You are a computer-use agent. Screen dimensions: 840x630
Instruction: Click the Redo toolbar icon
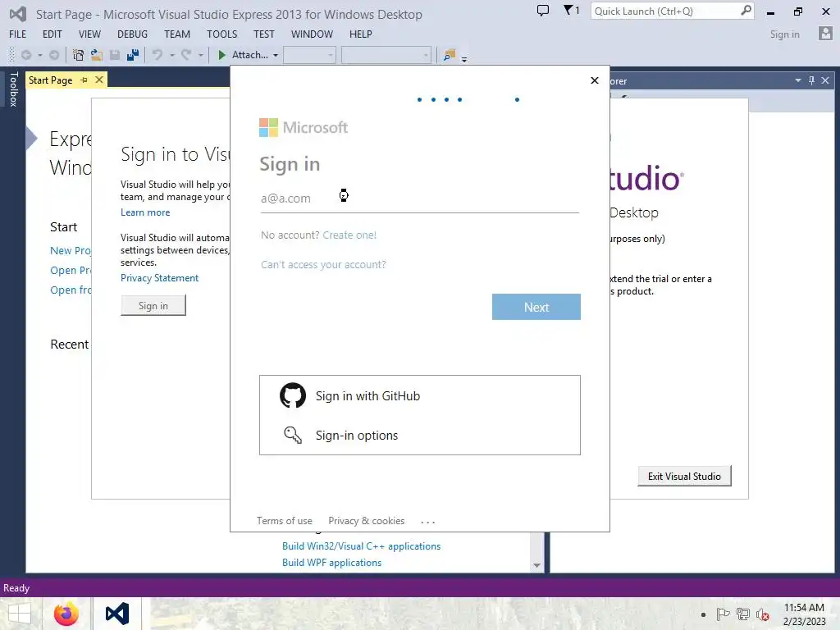click(186, 55)
